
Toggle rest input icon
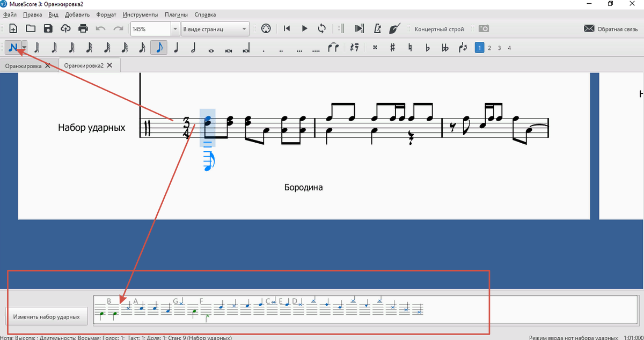pos(354,48)
